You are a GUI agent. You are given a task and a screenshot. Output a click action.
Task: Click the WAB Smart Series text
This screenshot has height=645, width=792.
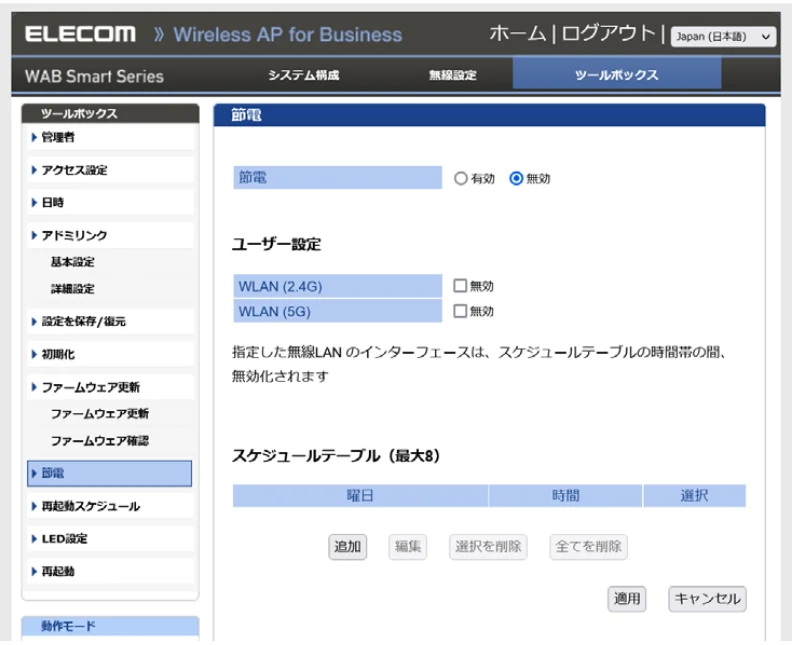(x=94, y=76)
